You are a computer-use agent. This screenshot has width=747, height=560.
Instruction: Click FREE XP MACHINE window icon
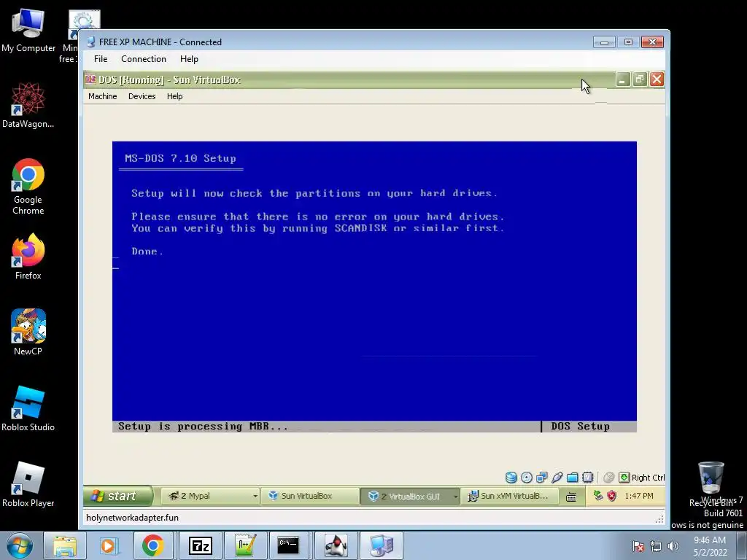tap(91, 42)
